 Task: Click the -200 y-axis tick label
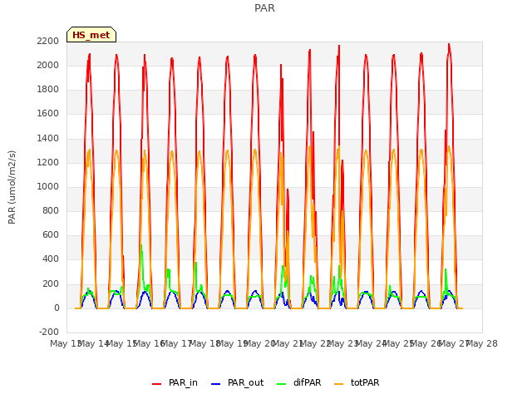[x=49, y=332]
